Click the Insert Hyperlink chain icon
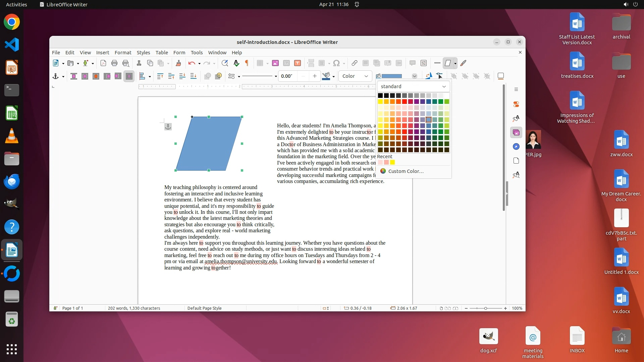 pos(354,63)
